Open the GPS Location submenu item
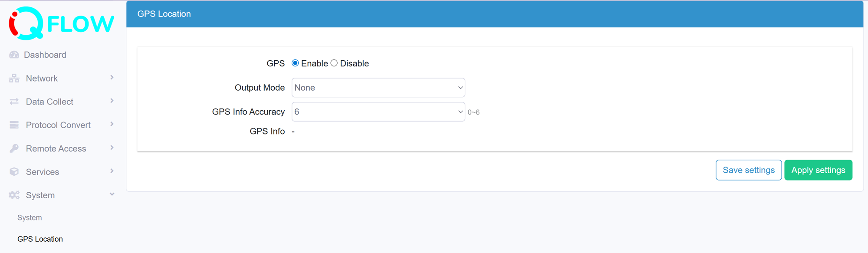Viewport: 868px width, 253px height. (40, 239)
